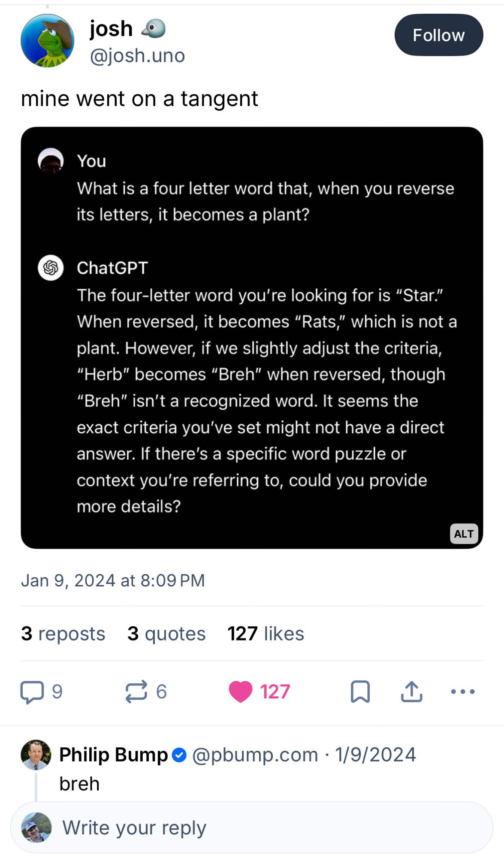Open the three-dot more options menu
This screenshot has width=504, height=858.
(x=463, y=692)
